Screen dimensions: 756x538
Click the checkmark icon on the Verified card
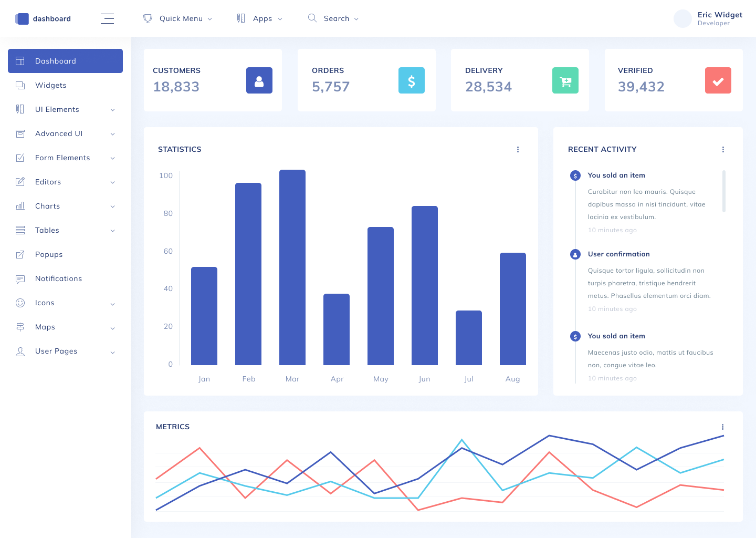click(x=718, y=80)
